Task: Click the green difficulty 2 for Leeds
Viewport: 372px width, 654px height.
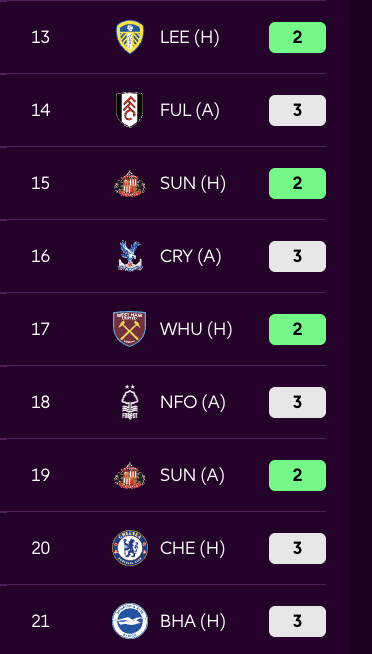Action: click(297, 38)
